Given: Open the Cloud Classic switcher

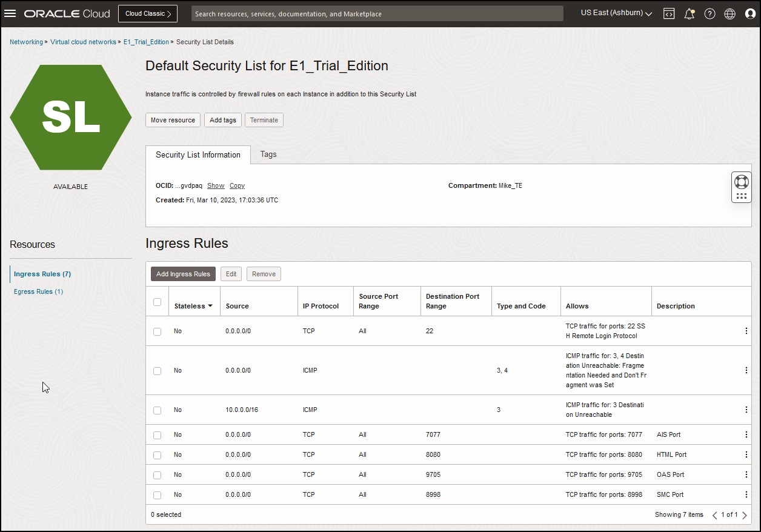Looking at the screenshot, I should 147,13.
